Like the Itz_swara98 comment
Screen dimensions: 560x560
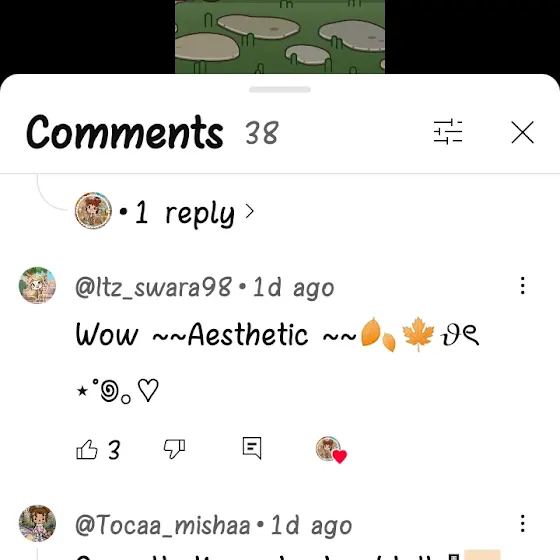click(x=87, y=449)
